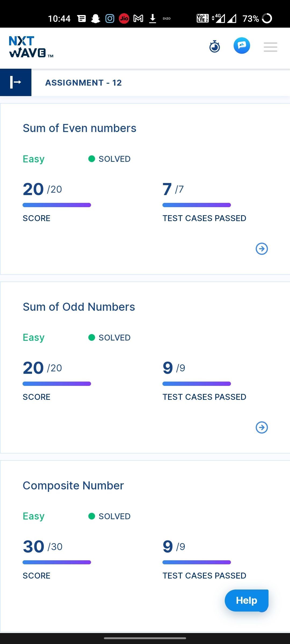Tap the Snapchat notification icon in status bar
Image resolution: width=290 pixels, height=644 pixels.
click(x=96, y=19)
